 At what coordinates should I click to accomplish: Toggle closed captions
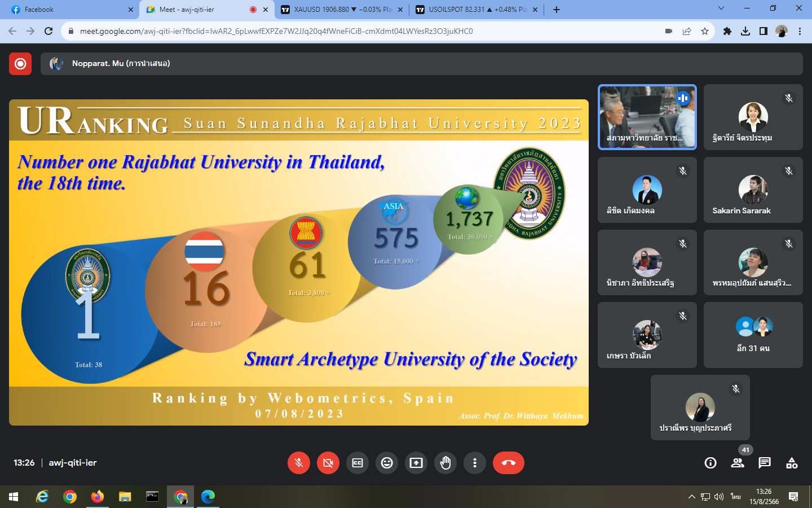coord(358,463)
